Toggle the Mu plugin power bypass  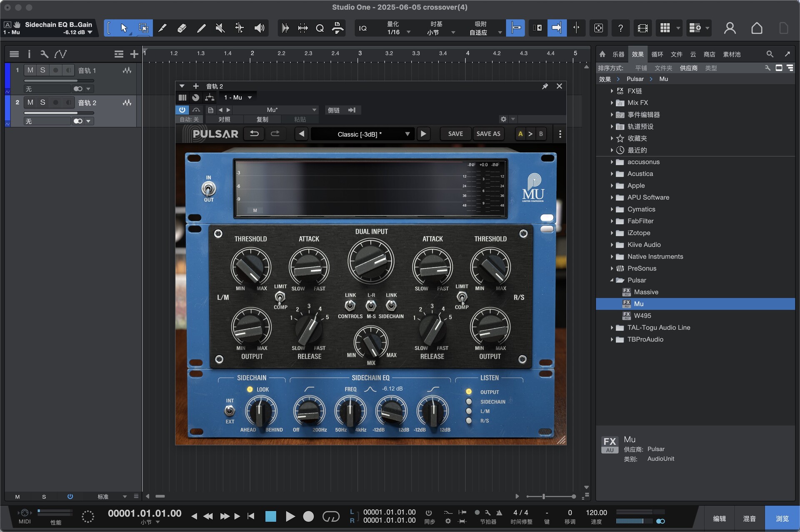click(182, 110)
